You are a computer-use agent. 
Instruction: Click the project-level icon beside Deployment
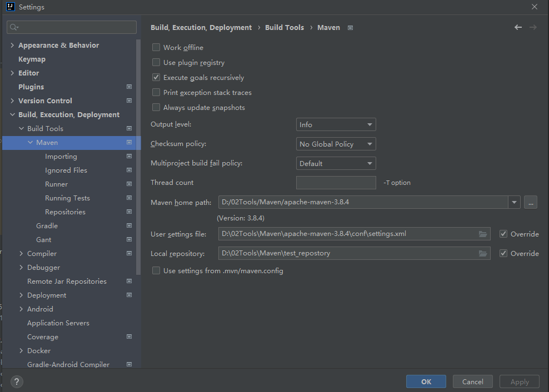(x=129, y=295)
